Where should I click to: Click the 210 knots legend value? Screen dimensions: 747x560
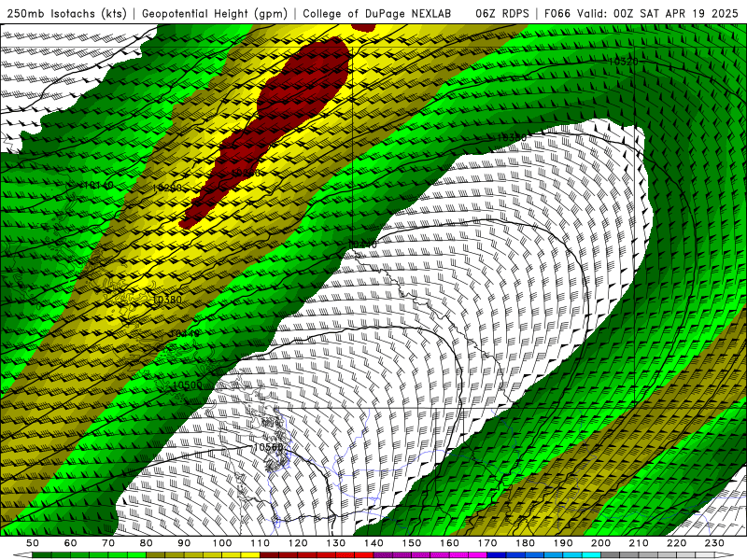click(639, 543)
